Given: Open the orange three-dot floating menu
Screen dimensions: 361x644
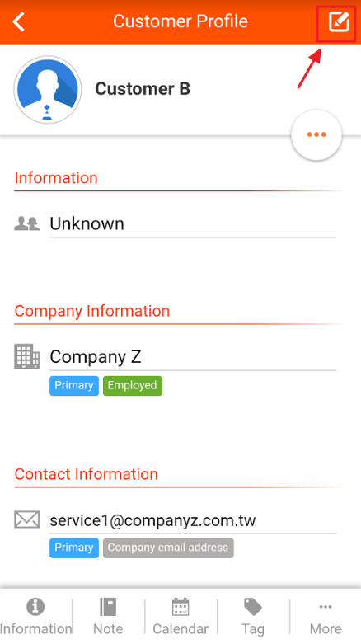Looking at the screenshot, I should (316, 134).
